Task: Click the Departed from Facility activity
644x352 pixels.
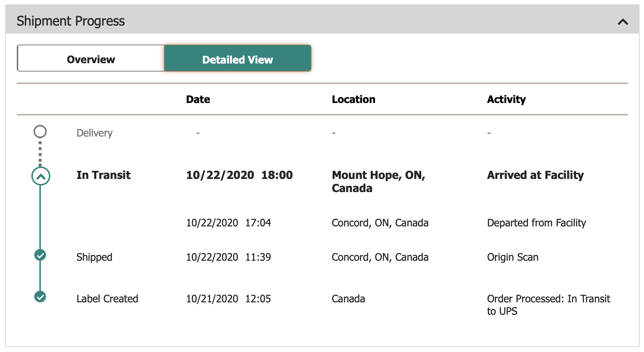Action: pyautogui.click(x=536, y=223)
